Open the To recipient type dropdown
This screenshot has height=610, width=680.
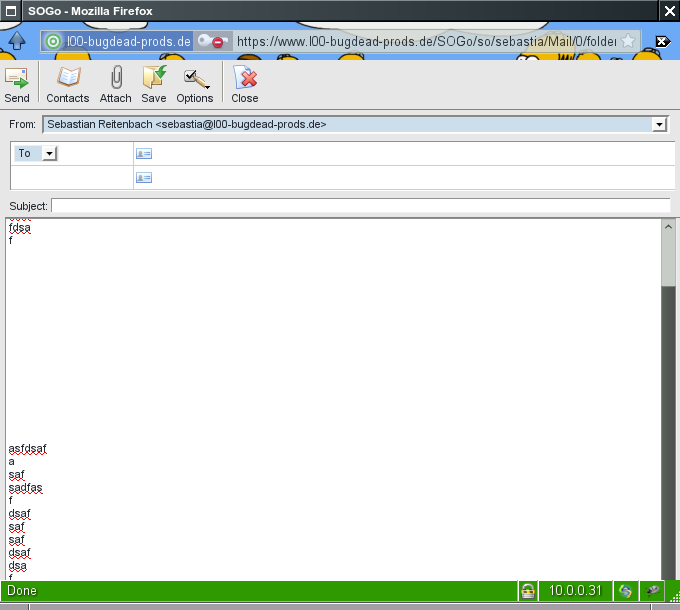click(50, 154)
